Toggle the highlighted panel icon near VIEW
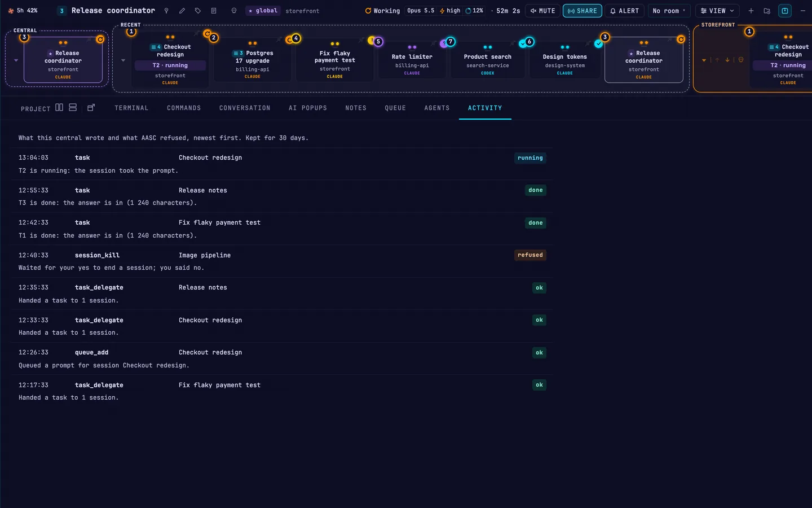This screenshot has height=508, width=812. click(x=785, y=11)
